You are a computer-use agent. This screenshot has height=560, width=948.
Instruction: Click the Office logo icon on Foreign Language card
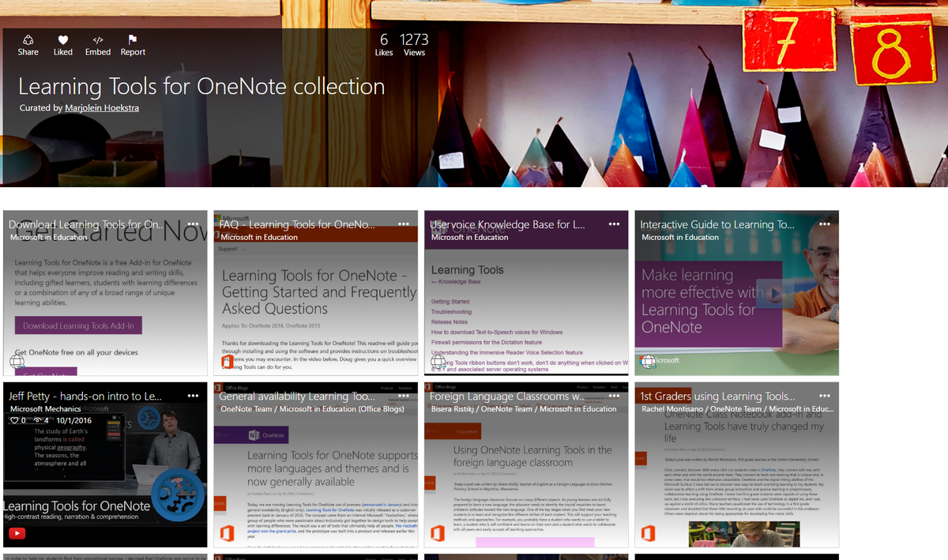pyautogui.click(x=438, y=534)
